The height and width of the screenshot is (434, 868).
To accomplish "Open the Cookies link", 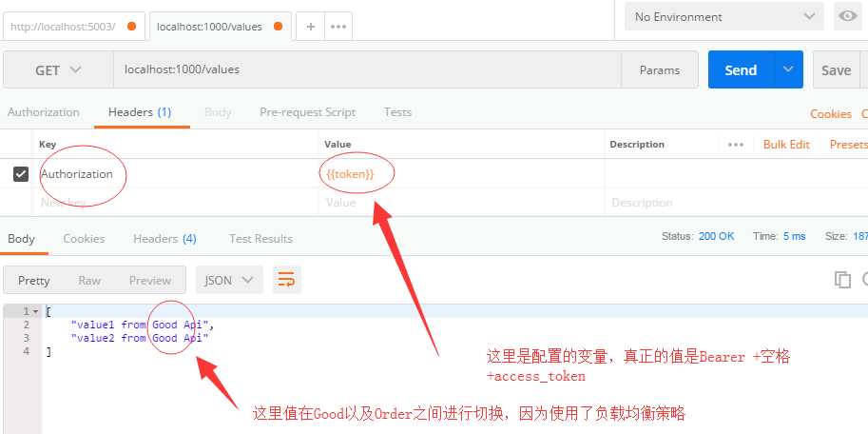I will (x=830, y=113).
